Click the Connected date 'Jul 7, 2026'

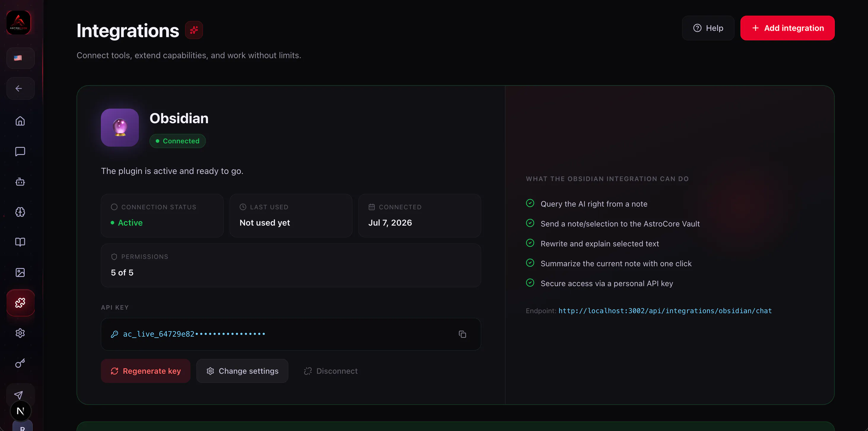tap(390, 223)
